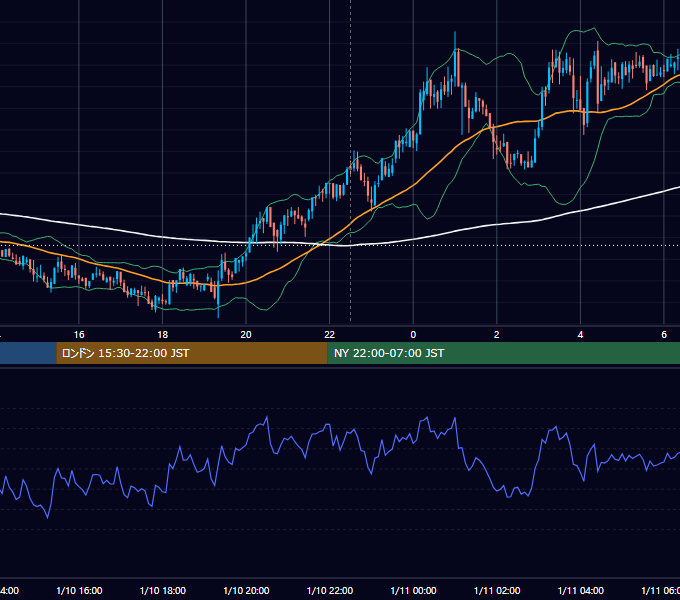
Task: Click the 1/11 04:00 time label
Action: (581, 590)
